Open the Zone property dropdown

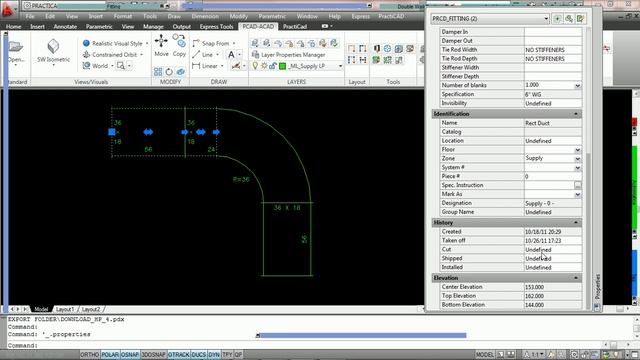[577, 159]
